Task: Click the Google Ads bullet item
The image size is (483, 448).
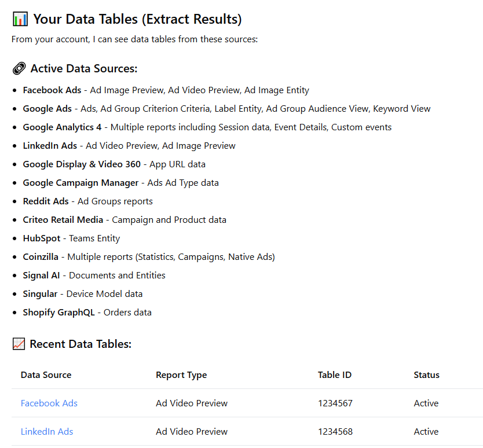Action: pos(226,109)
